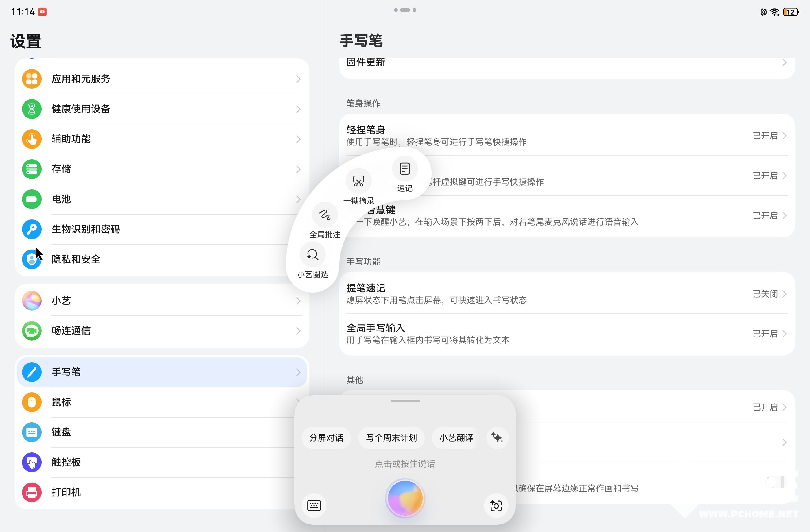The height and width of the screenshot is (532, 810).
Task: Tap the red screen recording indicator
Action: coord(42,12)
